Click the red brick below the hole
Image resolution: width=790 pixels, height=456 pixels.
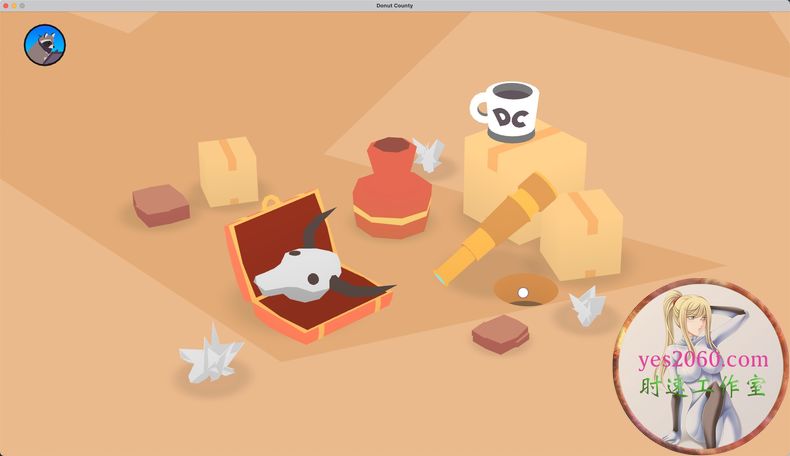point(500,333)
